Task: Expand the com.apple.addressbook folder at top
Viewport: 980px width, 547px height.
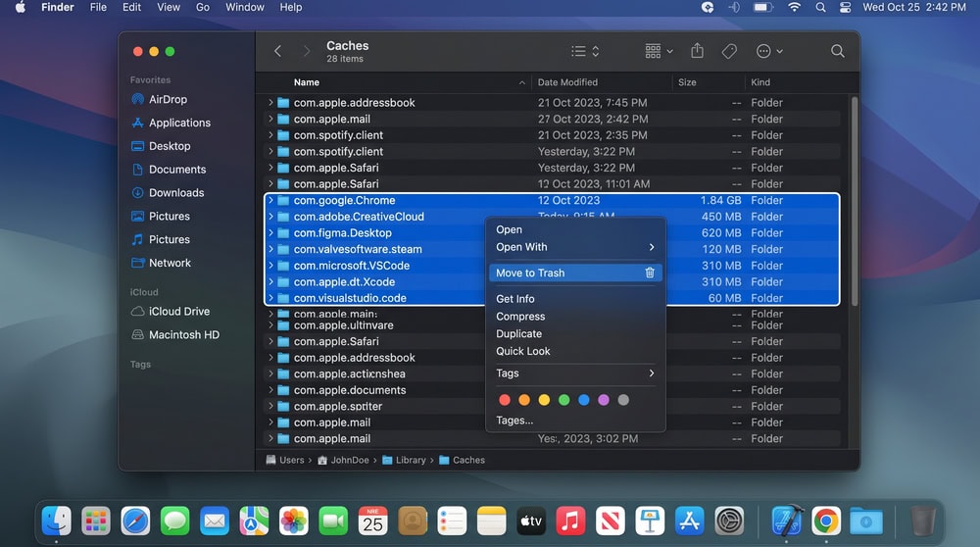Action: [270, 103]
